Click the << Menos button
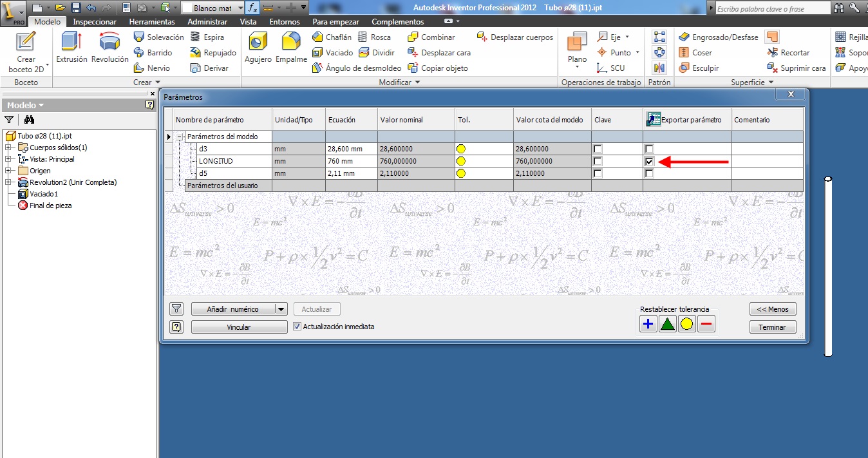The image size is (868, 458). [773, 309]
